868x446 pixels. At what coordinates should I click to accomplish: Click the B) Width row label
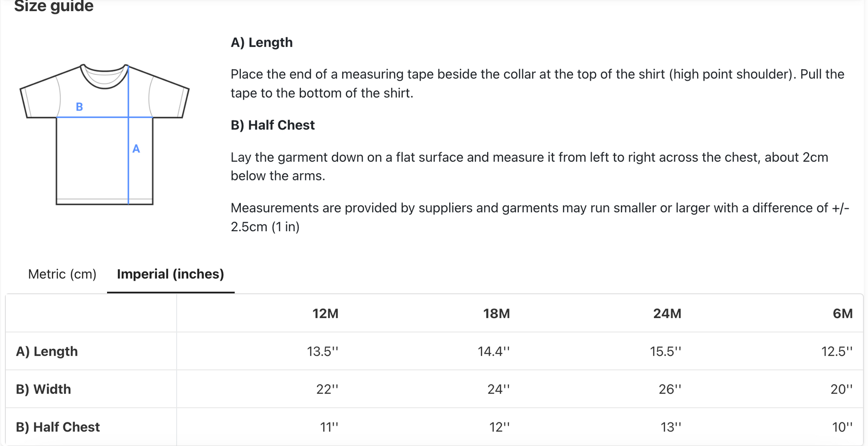(x=43, y=389)
